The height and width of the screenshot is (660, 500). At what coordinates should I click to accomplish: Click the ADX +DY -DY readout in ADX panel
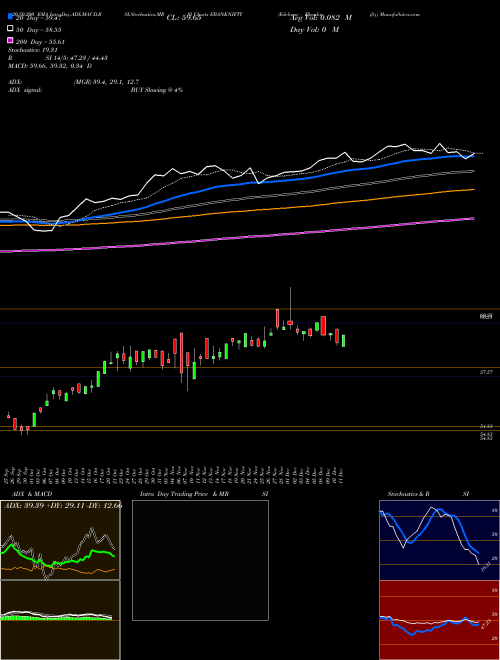63,506
